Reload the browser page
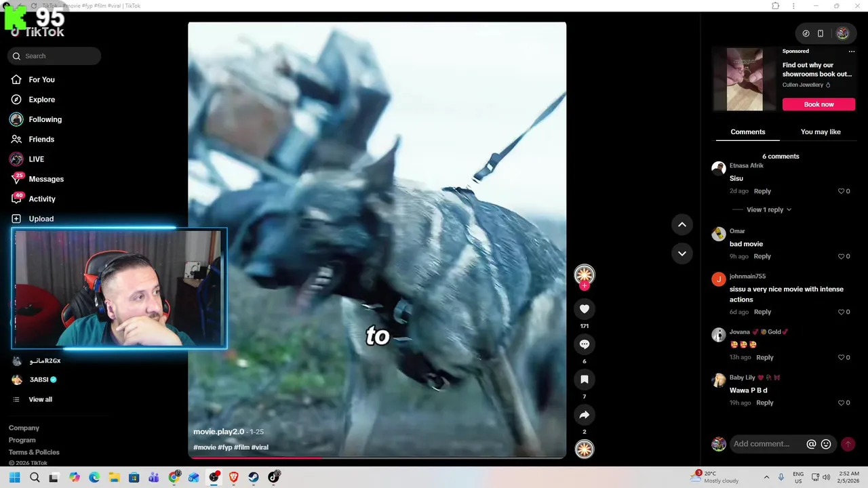The height and width of the screenshot is (488, 868). pos(34,5)
